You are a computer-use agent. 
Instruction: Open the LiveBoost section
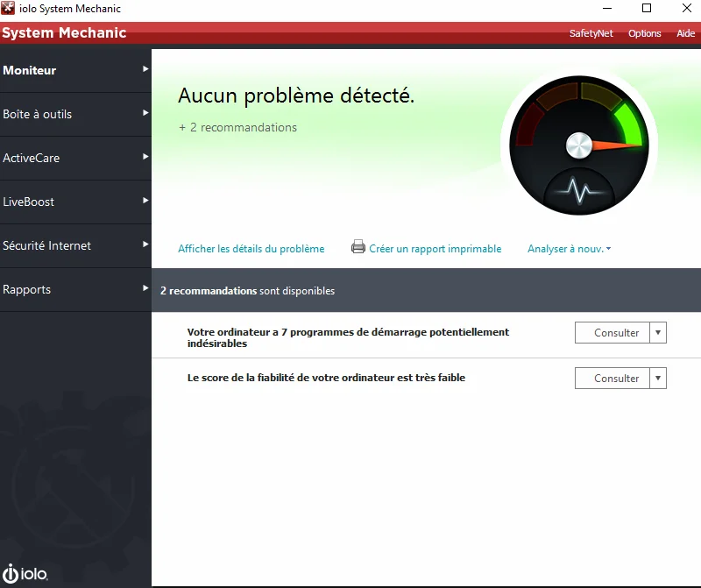click(75, 202)
